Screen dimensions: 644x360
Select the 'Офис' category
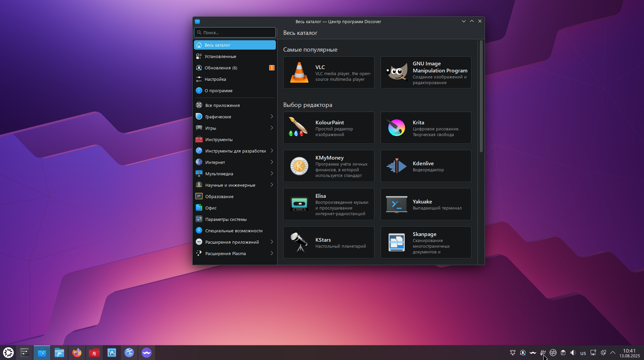[x=235, y=208]
